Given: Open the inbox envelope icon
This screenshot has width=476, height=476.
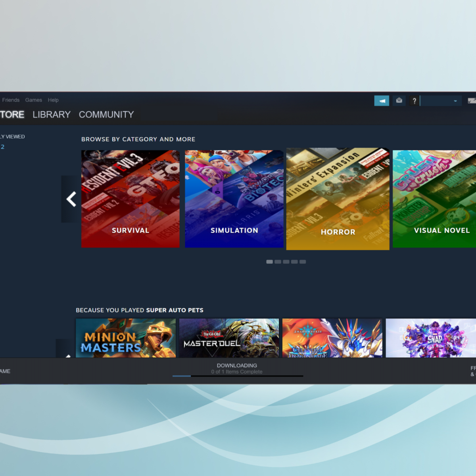Looking at the screenshot, I should point(399,101).
